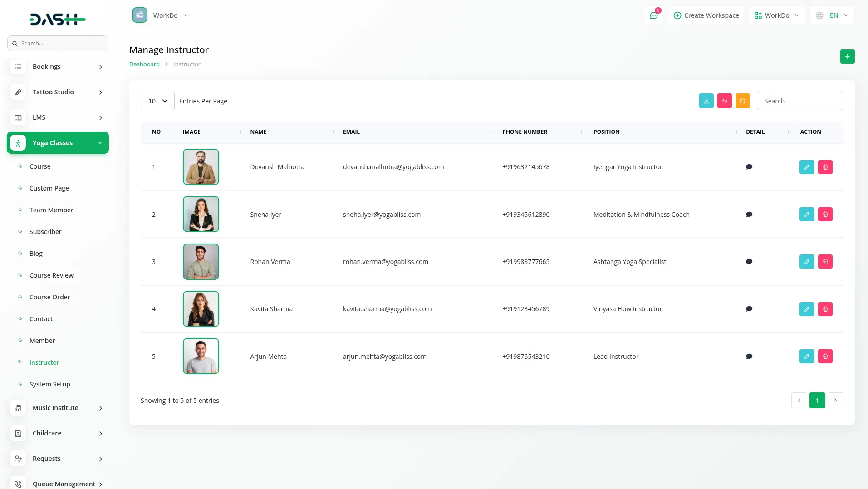
Task: Open the EN language dropdown
Action: click(x=832, y=15)
